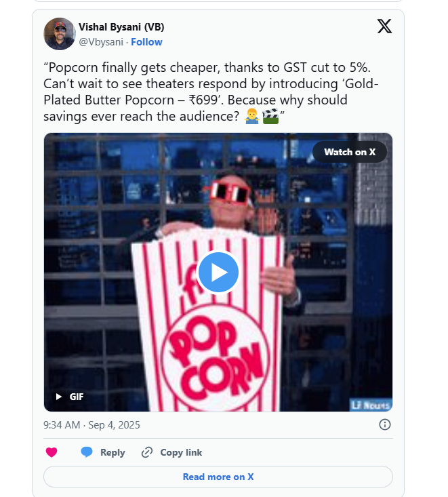Click the chain icon beside Copy link
Screen dimensions: 448x497
[147, 452]
